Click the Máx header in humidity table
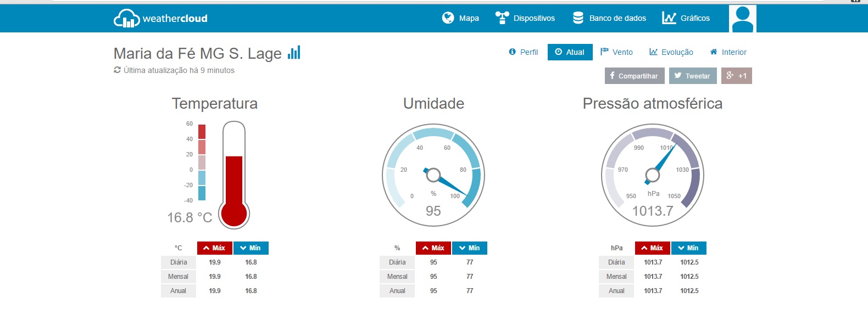868x320 pixels. pyautogui.click(x=433, y=248)
